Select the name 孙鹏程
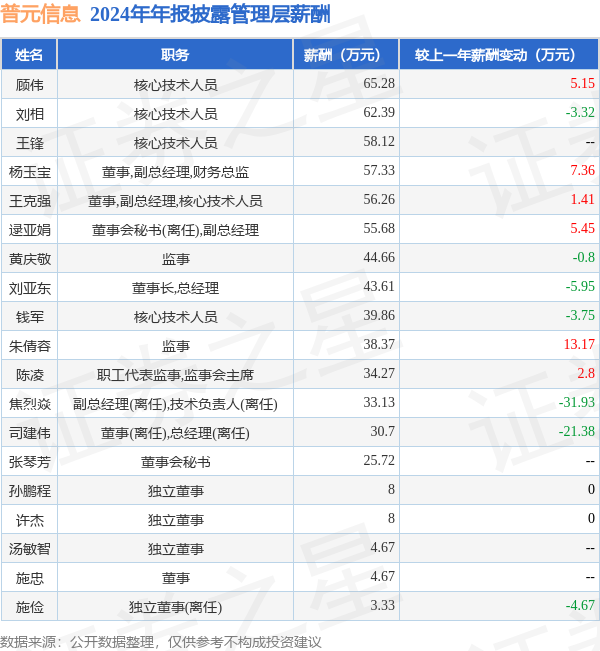This screenshot has width=600, height=651. [29, 491]
